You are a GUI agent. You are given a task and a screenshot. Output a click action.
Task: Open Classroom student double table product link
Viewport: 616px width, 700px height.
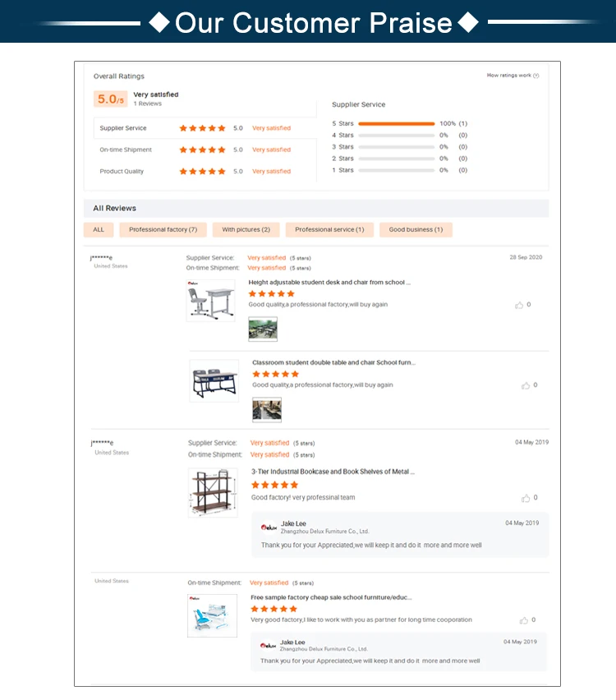333,362
